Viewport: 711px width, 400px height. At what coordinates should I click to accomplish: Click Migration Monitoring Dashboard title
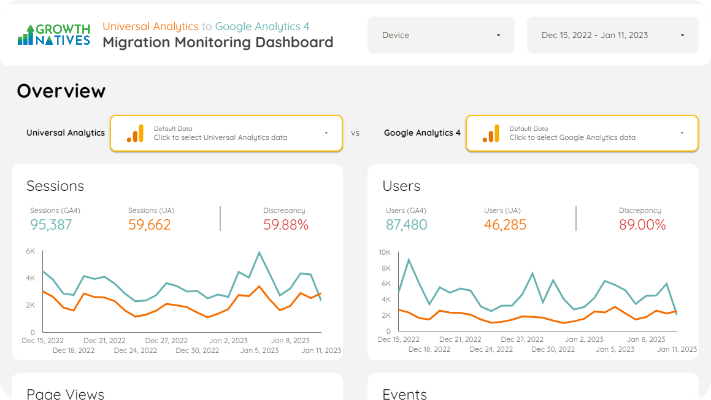pos(218,42)
